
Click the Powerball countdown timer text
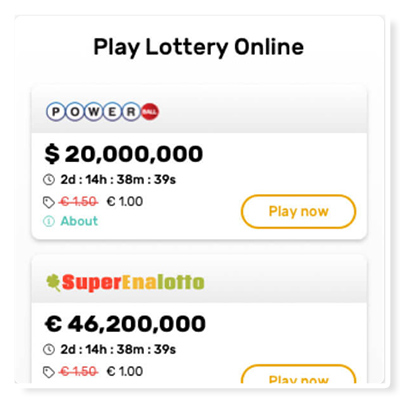point(118,180)
